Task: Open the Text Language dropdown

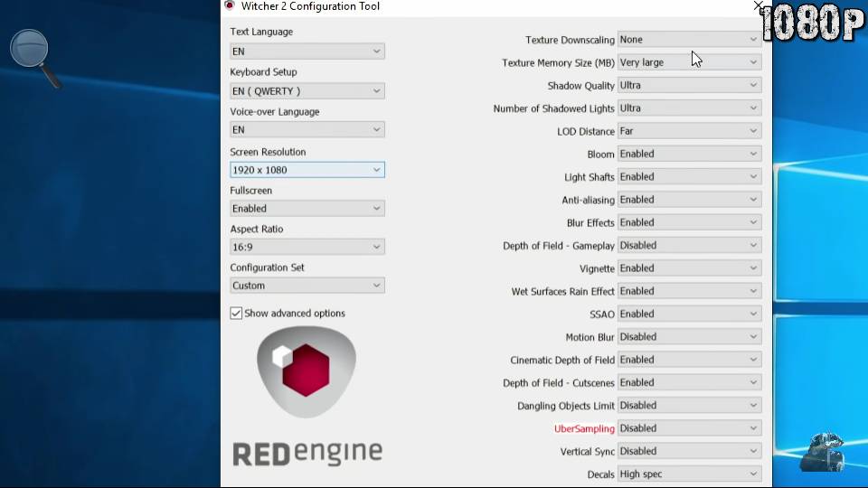Action: (307, 52)
